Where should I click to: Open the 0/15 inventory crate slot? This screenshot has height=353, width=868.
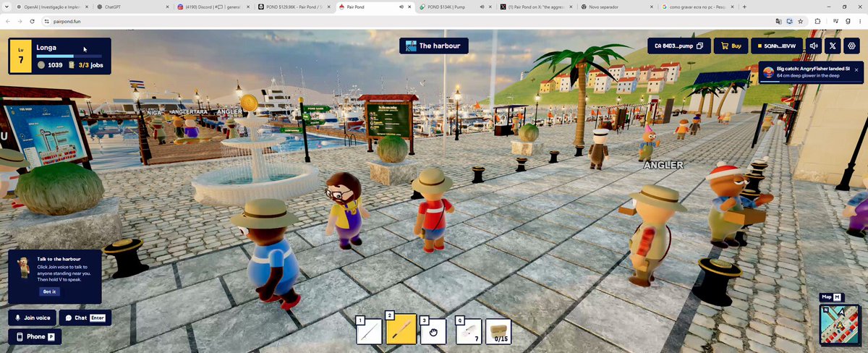click(x=498, y=331)
